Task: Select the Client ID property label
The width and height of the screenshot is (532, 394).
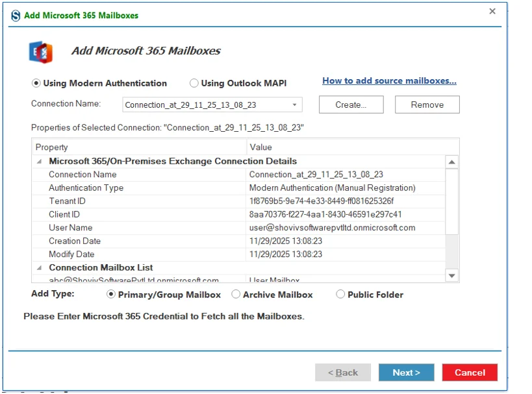Action: (x=64, y=214)
